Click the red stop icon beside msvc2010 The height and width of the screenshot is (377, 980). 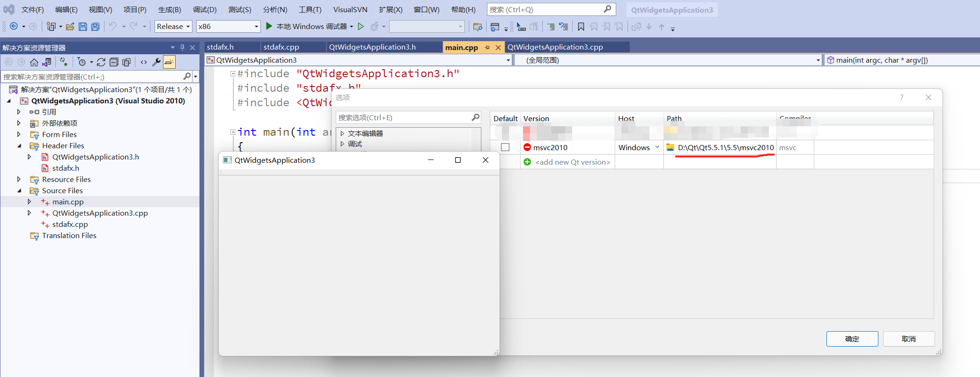pyautogui.click(x=527, y=147)
